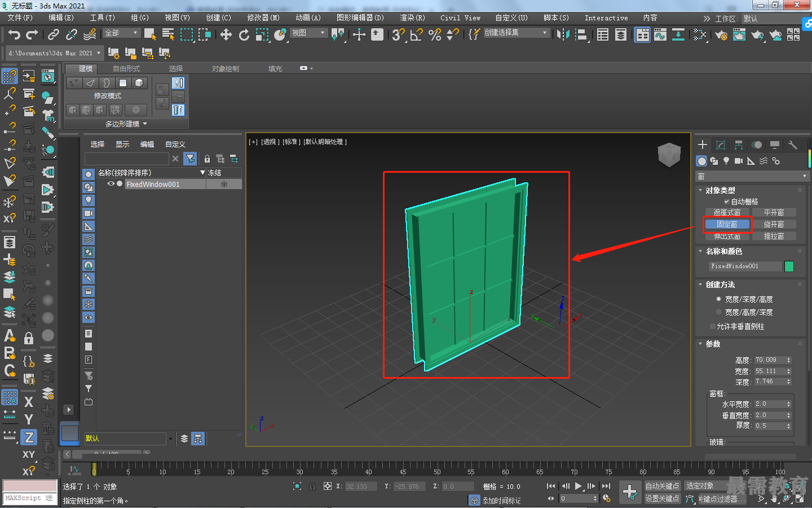
Task: Open the project path d:\Documents\3ds Max 2021 dropdown
Action: (55, 53)
